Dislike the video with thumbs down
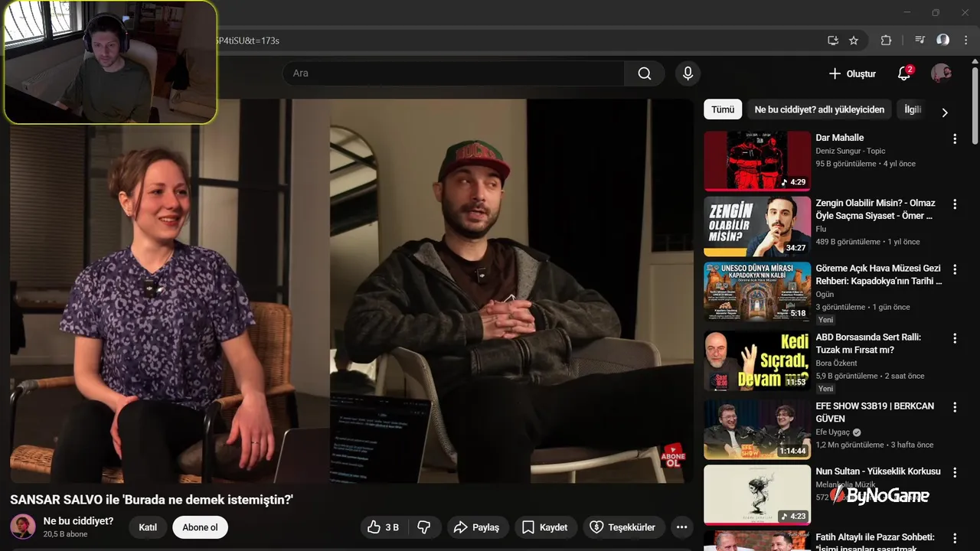Viewport: 980px width, 551px height. click(424, 527)
